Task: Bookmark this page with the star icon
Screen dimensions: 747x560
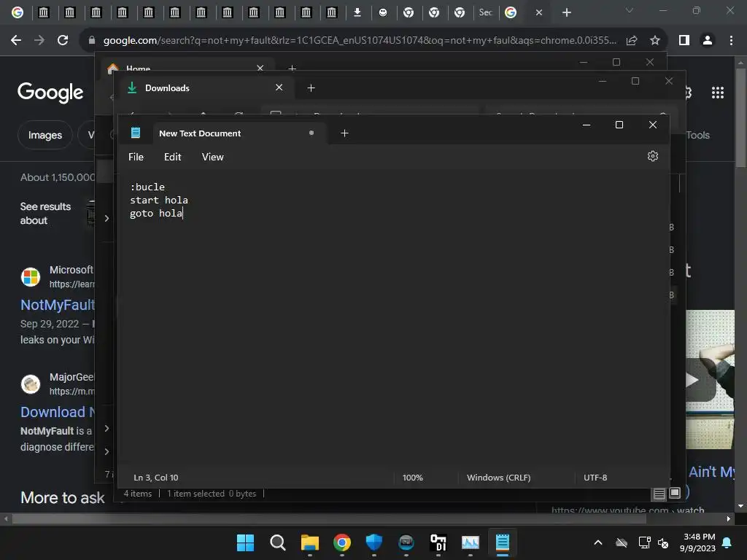Action: [x=655, y=41]
